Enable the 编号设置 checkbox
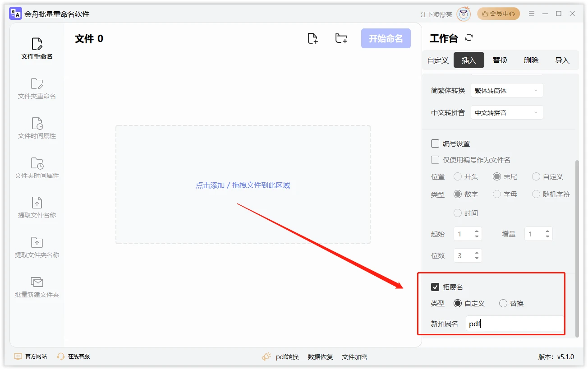Viewport: 588px width, 370px height. [x=435, y=143]
